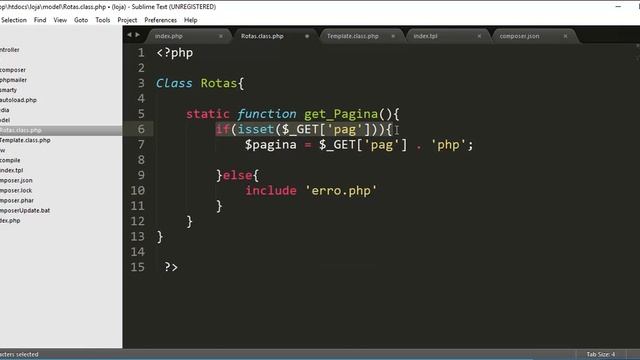Select the compile folder in sidebar
The width and height of the screenshot is (640, 360).
10,160
